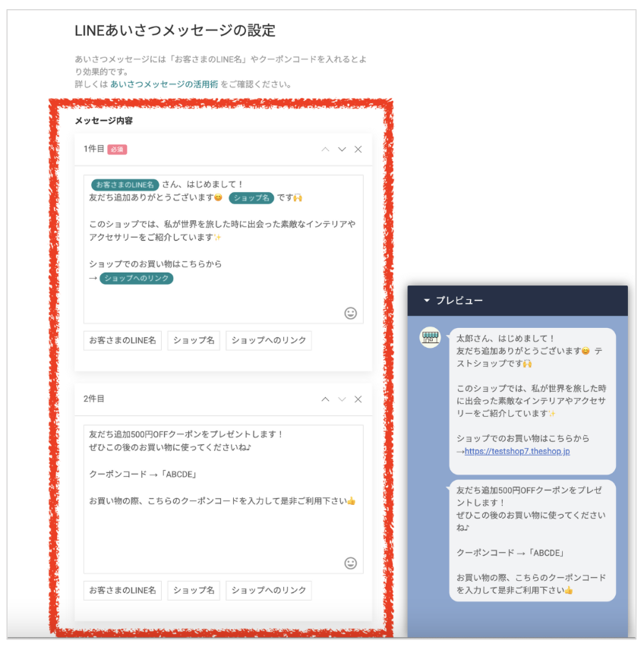Insert ショップへのリンク into 2件目 message

[x=269, y=590]
